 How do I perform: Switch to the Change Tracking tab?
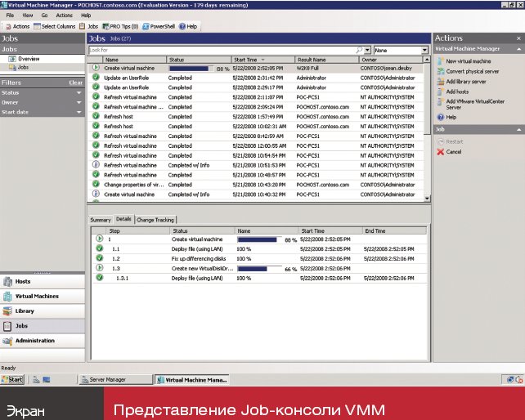pyautogui.click(x=155, y=220)
